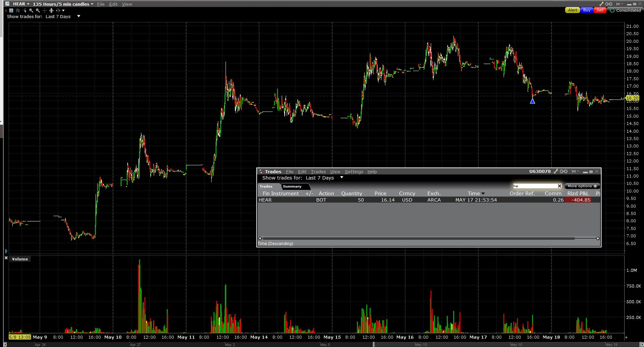Viewport: 644px width, 347px height.
Task: Sort trades by the Time column
Action: [x=474, y=194]
